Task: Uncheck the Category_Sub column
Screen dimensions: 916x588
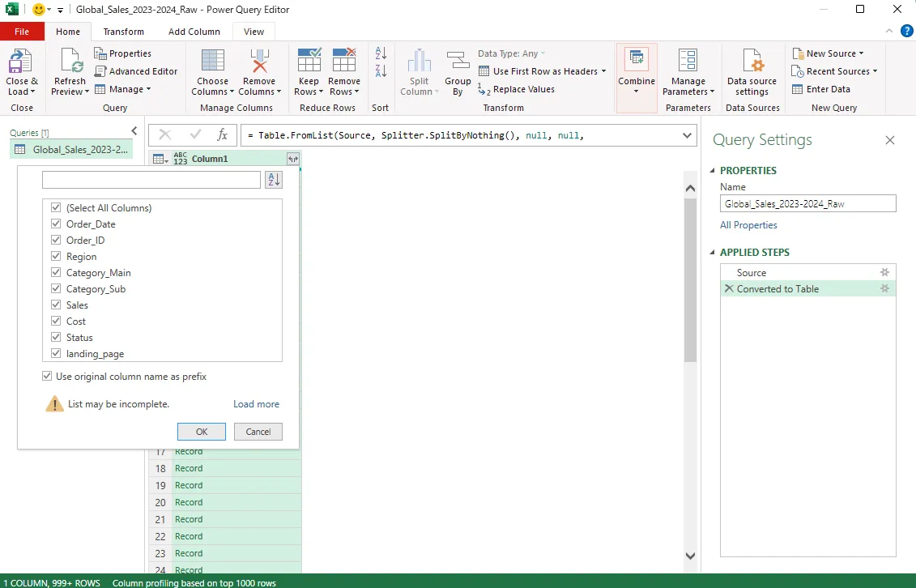Action: (x=56, y=288)
